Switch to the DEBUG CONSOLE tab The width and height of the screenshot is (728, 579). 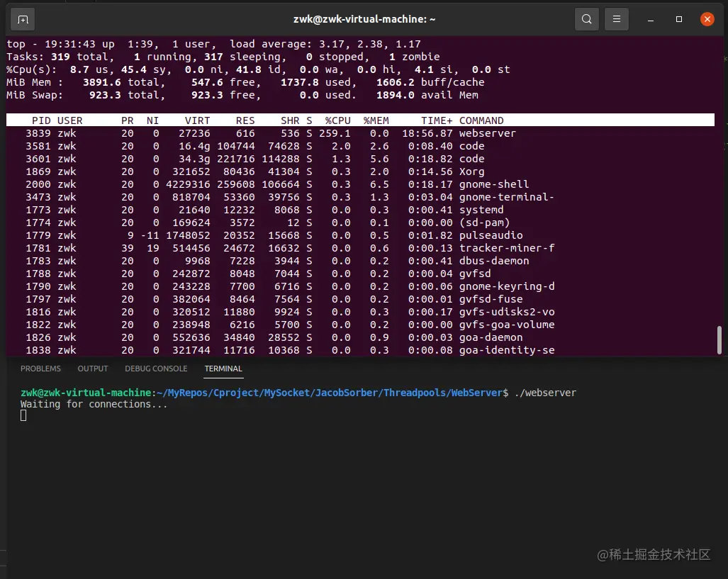tap(156, 369)
